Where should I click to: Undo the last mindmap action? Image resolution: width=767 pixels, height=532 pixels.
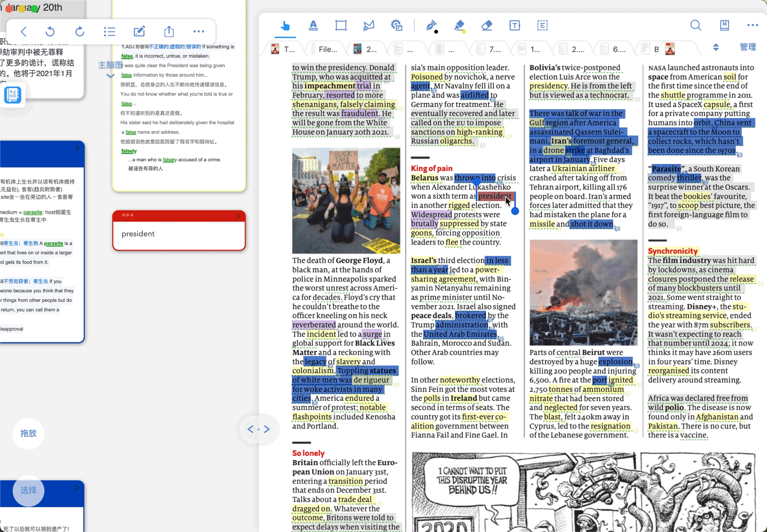pos(50,31)
